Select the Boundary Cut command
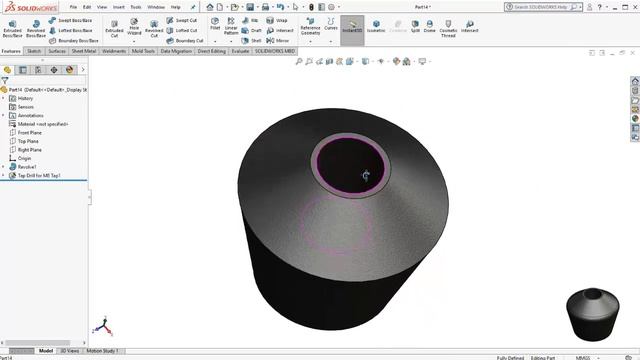This screenshot has width=640, height=360. pos(184,41)
